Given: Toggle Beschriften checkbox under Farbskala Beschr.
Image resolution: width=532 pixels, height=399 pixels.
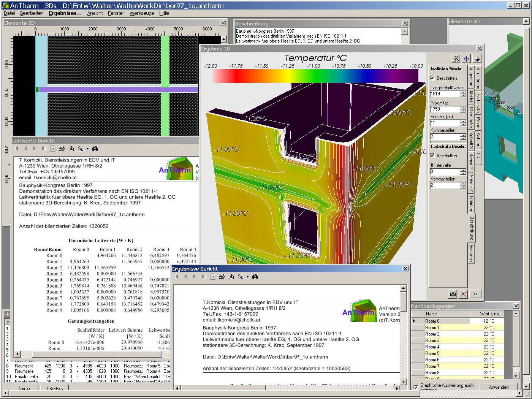Looking at the screenshot, I should pos(432,156).
